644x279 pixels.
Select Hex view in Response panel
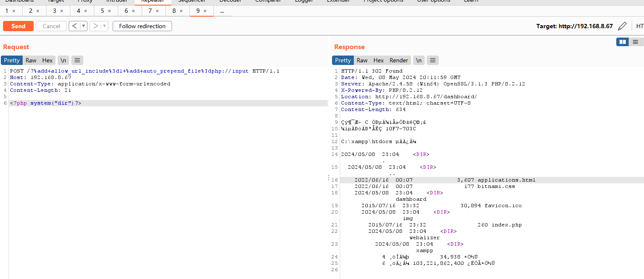(379, 60)
